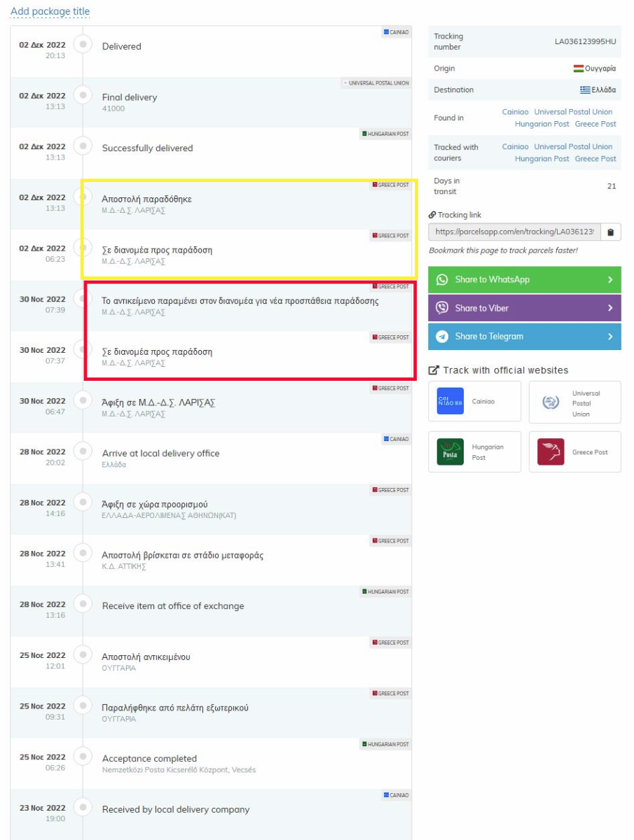Click Greece flag icon beside Ελλάδα
Screen dimensions: 634x840
585,90
